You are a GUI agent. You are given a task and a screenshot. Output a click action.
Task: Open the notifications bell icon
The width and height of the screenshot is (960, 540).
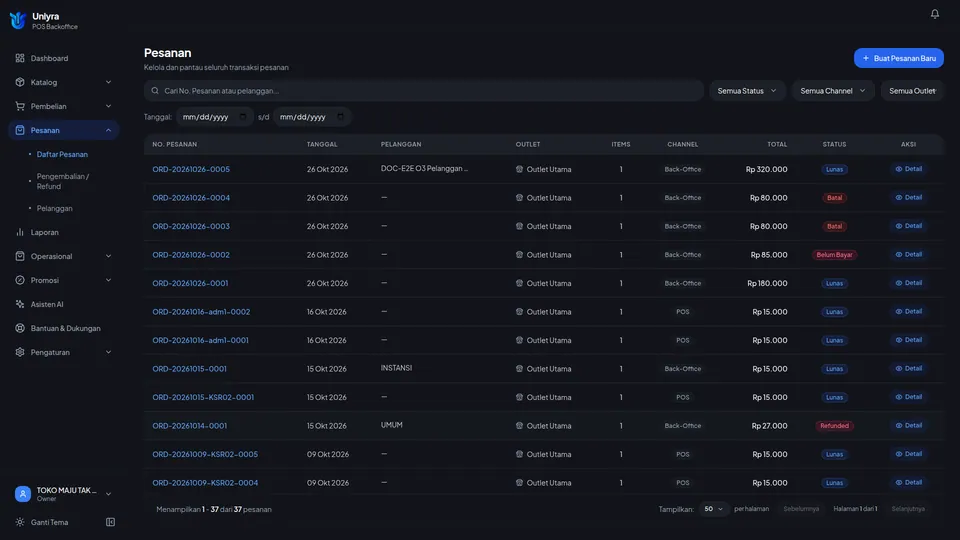click(x=934, y=13)
